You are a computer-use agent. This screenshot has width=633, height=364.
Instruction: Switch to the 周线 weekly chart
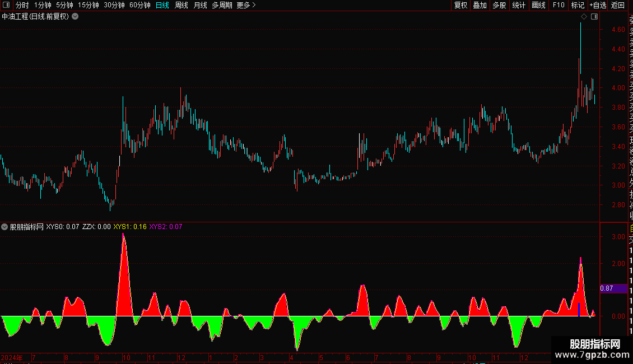(x=181, y=5)
